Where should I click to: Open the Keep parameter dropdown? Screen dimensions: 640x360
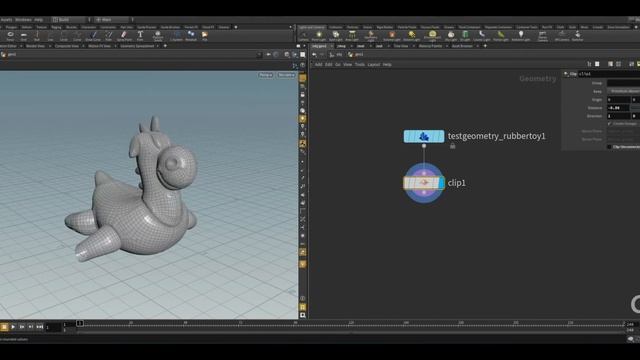coord(623,91)
